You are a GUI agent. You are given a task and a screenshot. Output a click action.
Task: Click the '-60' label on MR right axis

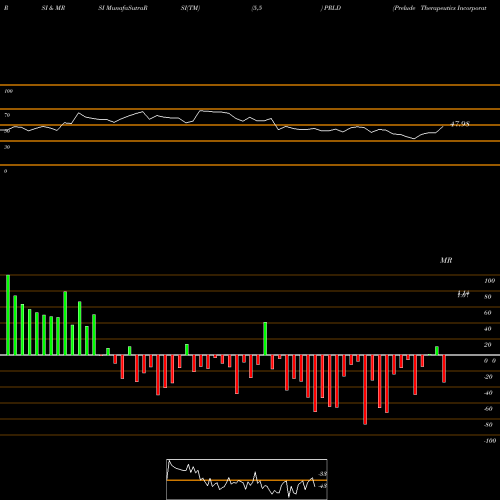488,409
